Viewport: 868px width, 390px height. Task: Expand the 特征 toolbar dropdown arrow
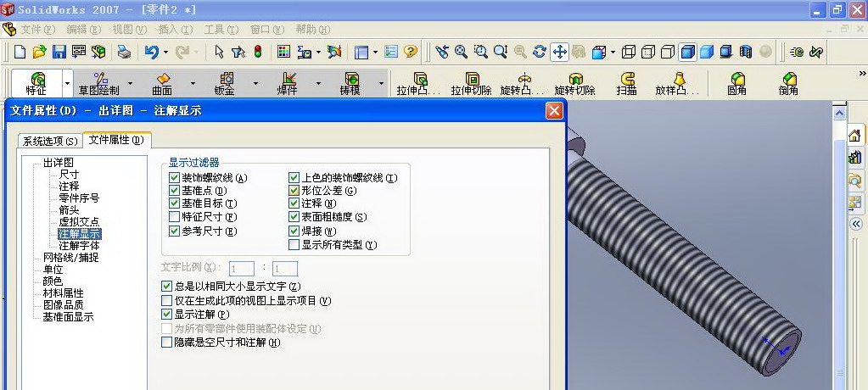[x=68, y=84]
